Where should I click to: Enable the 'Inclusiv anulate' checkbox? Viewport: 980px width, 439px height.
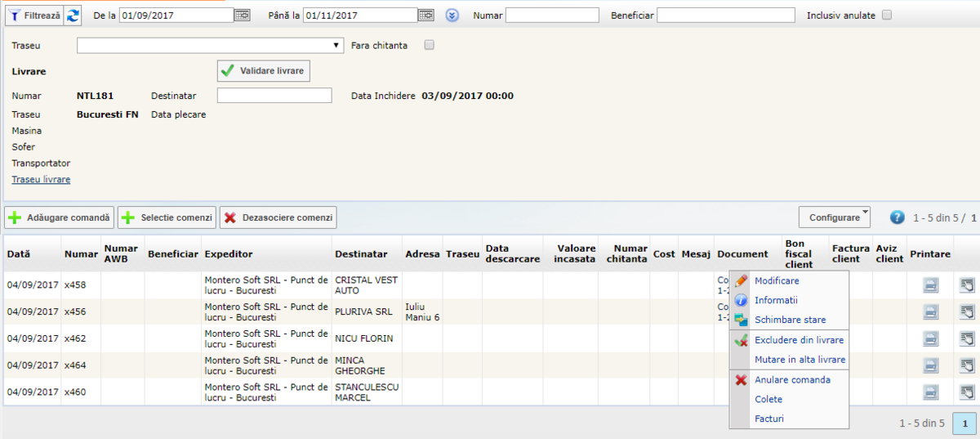pyautogui.click(x=887, y=15)
